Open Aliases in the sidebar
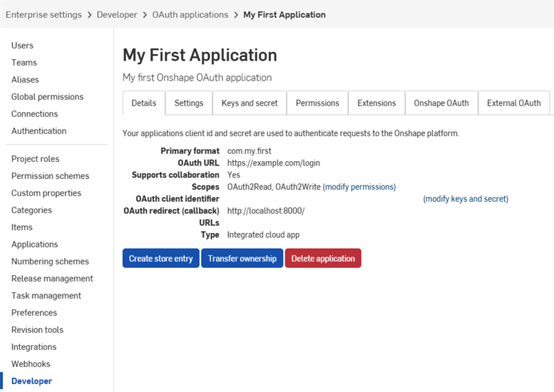The width and height of the screenshot is (554, 392). 25,80
